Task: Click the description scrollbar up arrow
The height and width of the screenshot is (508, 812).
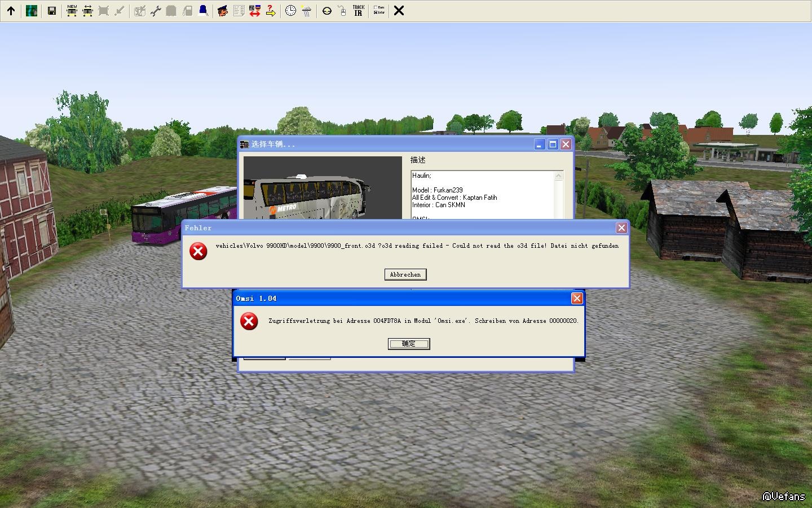Action: (x=559, y=176)
